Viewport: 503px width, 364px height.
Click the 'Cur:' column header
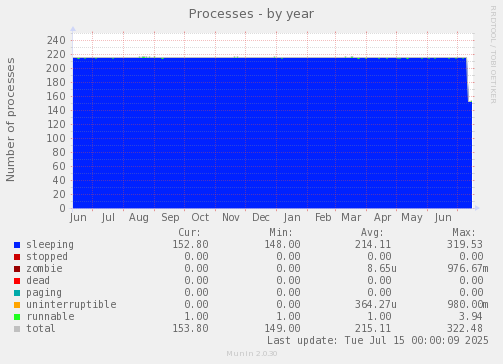pyautogui.click(x=190, y=232)
